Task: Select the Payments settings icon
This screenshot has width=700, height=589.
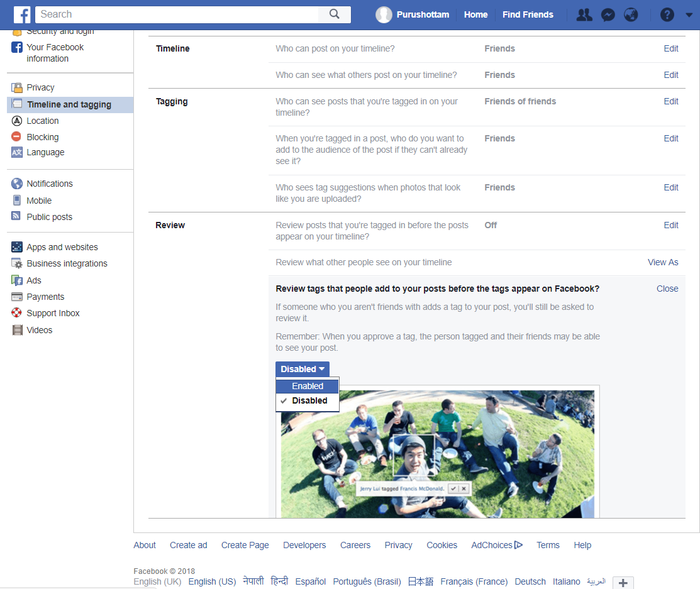Action: 17,296
